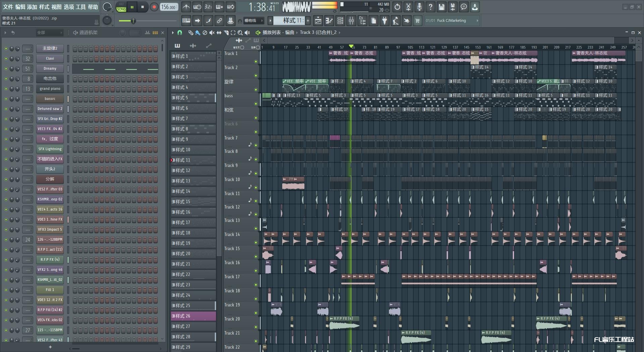Mute the Dreamy channel

(6, 69)
